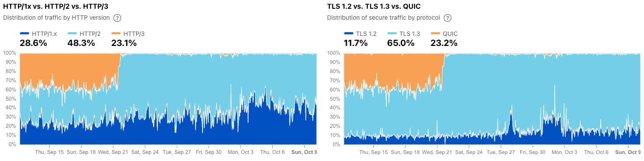The image size is (644, 161).
Task: Click the dark blue HTTP/1.x color swatch
Action: (25, 33)
